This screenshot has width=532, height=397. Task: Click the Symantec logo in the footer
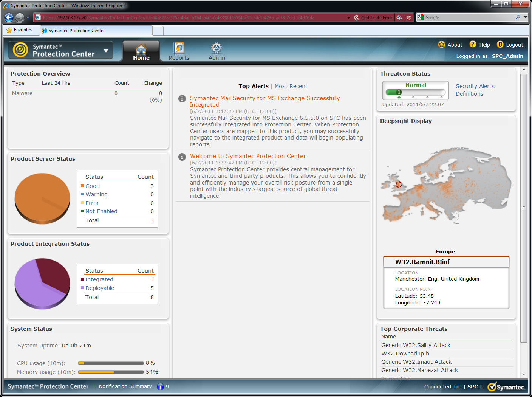pos(506,387)
